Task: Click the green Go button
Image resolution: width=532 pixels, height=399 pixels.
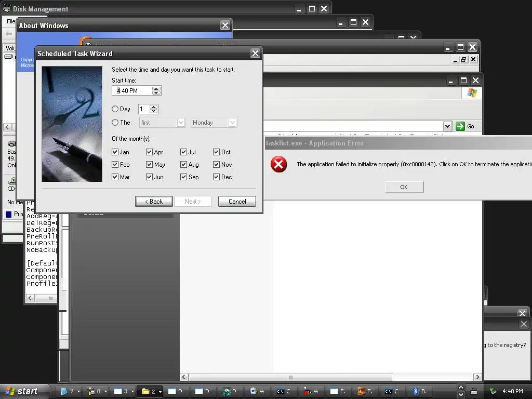Action: [x=465, y=126]
